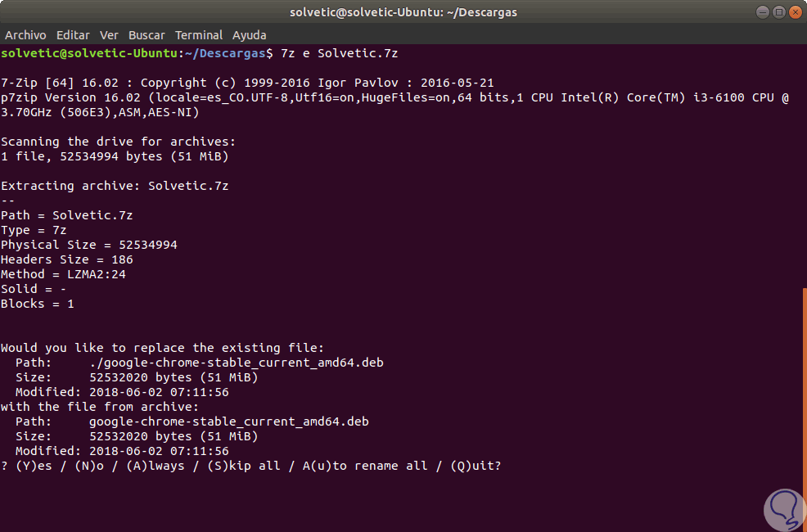The image size is (807, 532).
Task: Click the typed command 7z e Solvetic.7z
Action: click(x=339, y=53)
